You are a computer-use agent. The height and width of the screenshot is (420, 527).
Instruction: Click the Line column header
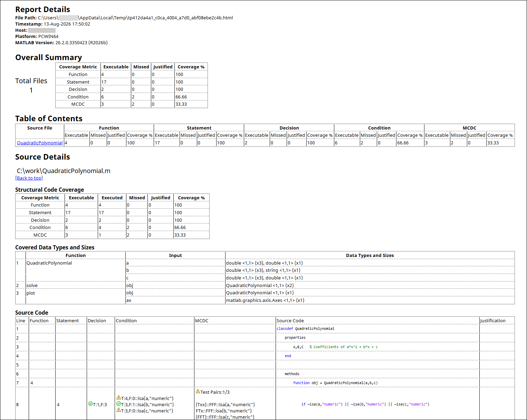21,321
